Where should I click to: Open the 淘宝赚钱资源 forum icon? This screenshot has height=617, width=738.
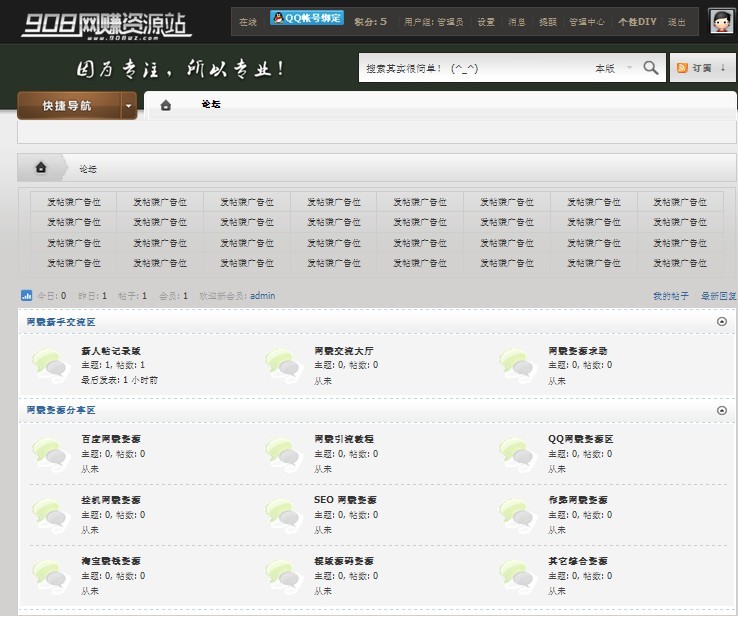tap(51, 576)
